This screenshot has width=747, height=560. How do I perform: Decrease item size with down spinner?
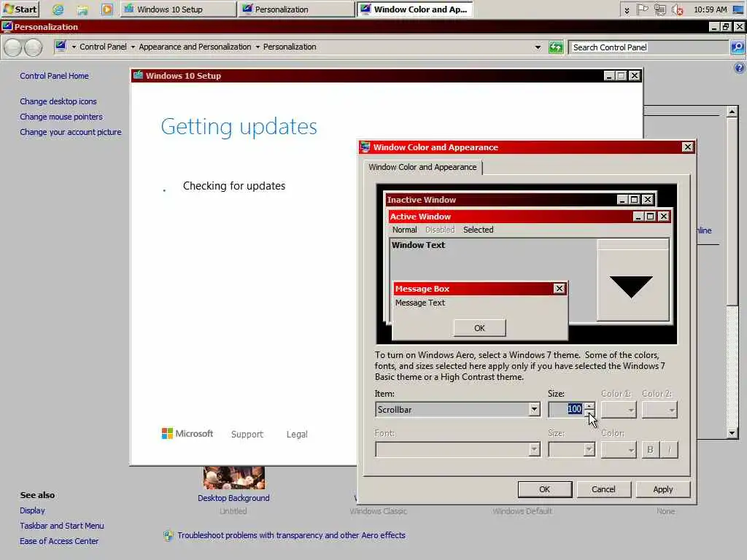589,413
